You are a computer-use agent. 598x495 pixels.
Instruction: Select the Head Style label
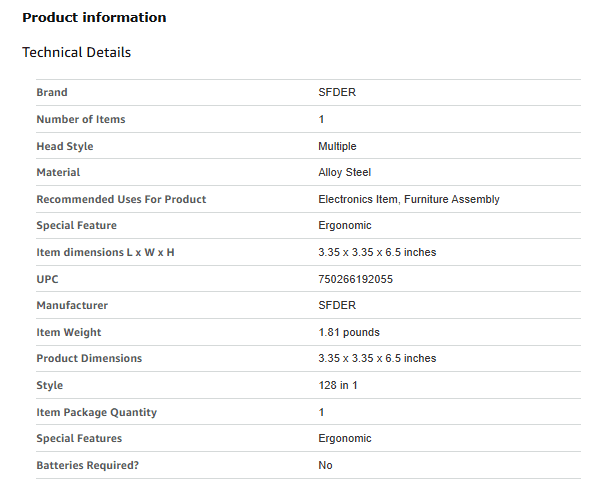tap(65, 146)
